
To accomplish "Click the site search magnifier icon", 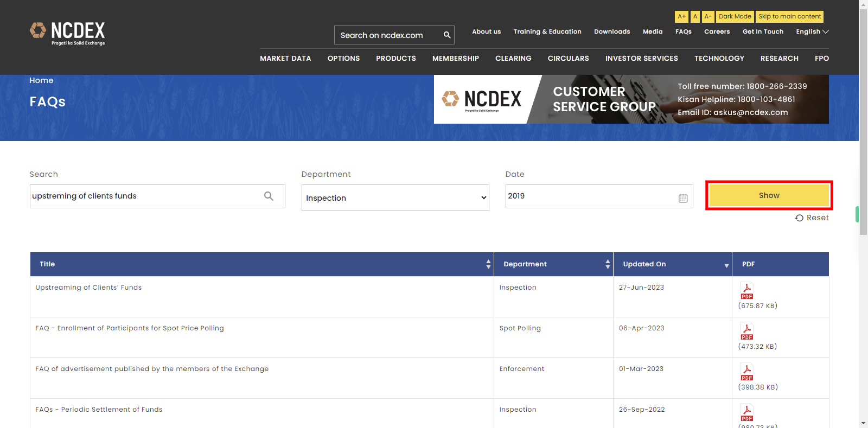I will coord(447,35).
